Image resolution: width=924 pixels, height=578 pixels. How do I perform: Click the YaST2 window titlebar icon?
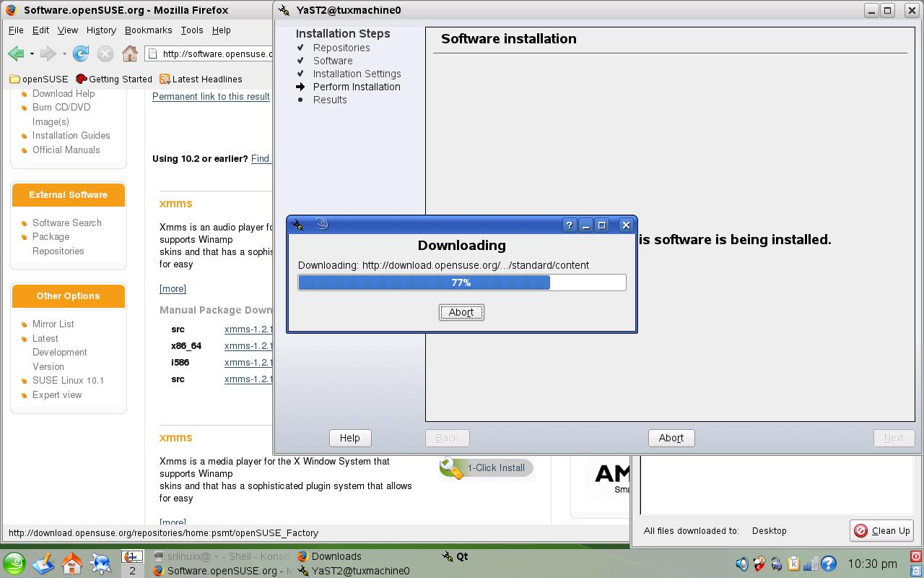coord(284,10)
